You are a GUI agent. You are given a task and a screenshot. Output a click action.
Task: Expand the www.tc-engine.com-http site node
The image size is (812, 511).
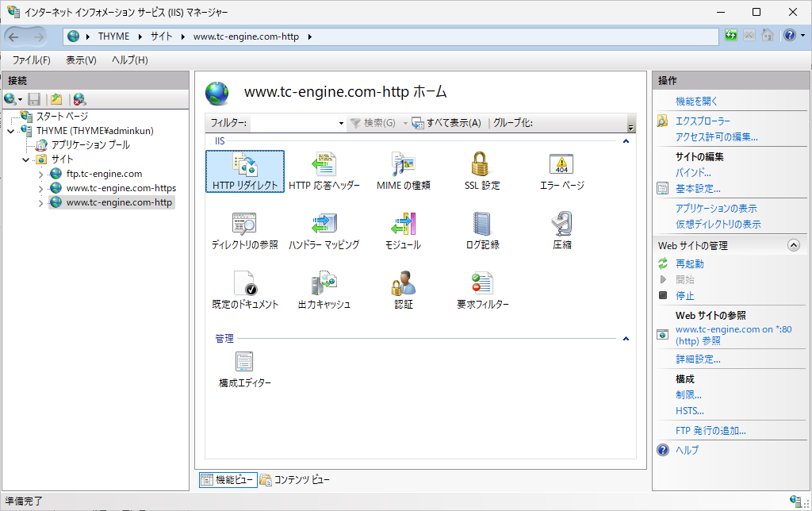(41, 203)
